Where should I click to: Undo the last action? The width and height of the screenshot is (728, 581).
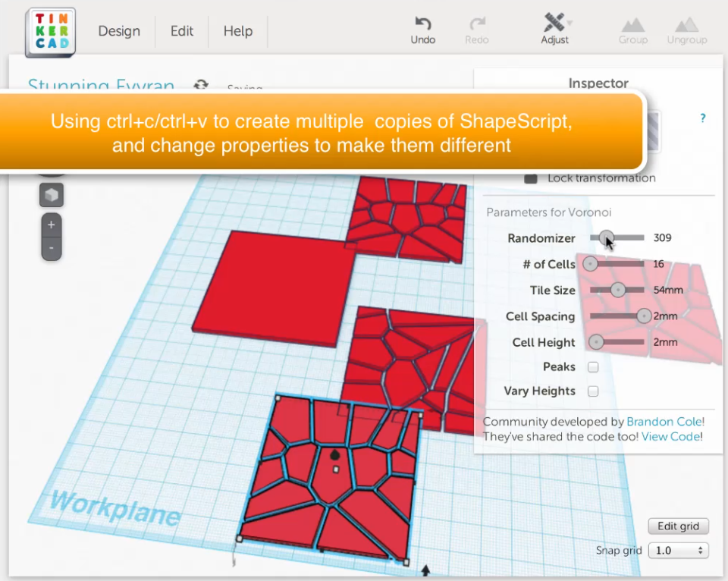click(422, 30)
